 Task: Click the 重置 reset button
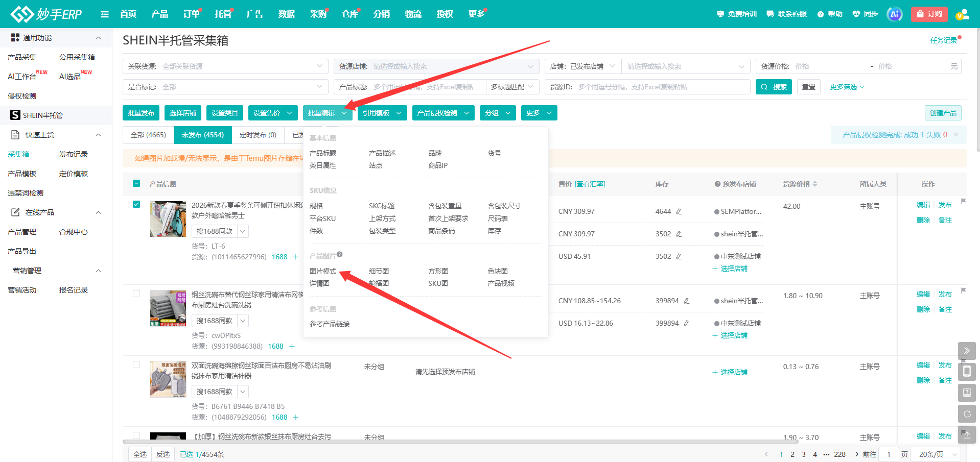point(809,87)
